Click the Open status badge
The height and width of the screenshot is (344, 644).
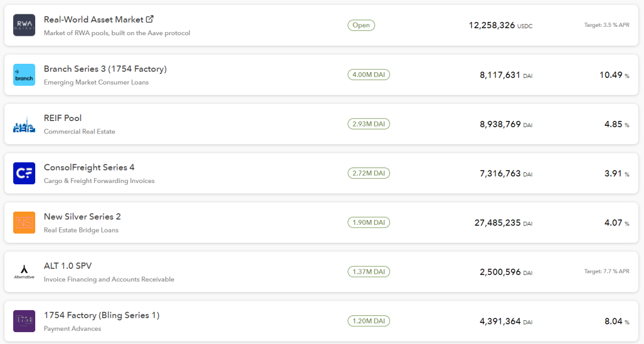coord(361,25)
